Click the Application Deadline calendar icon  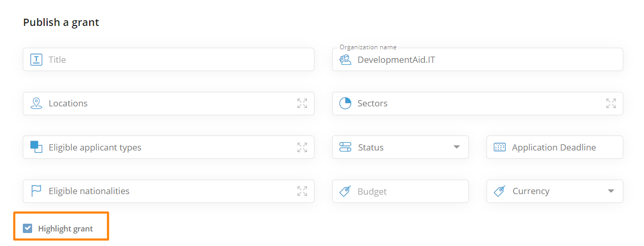click(x=499, y=147)
